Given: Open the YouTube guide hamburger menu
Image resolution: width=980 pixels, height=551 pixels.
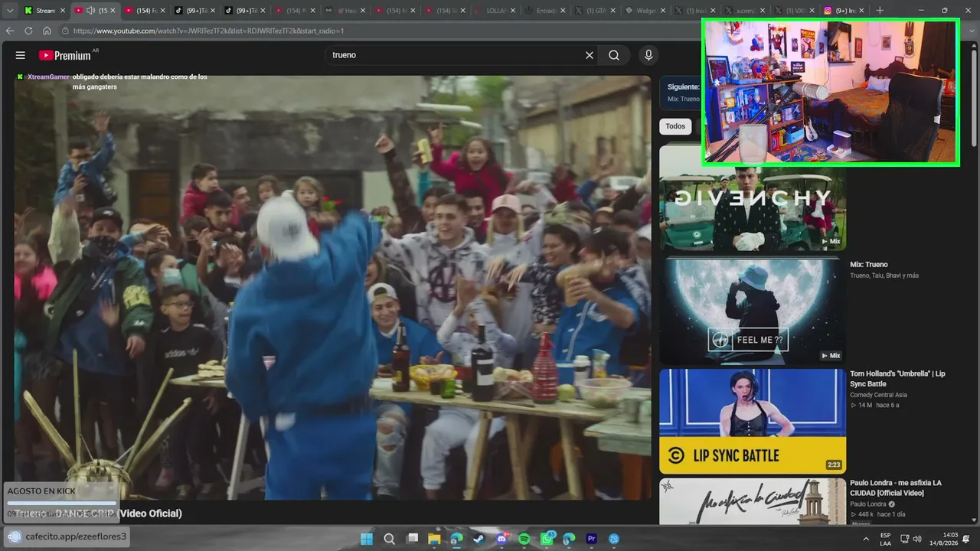Looking at the screenshot, I should pyautogui.click(x=21, y=55).
